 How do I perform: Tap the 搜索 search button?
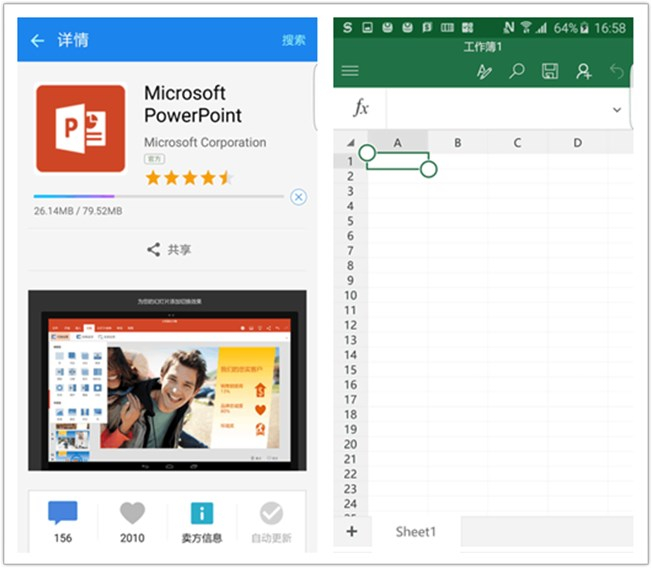(294, 40)
